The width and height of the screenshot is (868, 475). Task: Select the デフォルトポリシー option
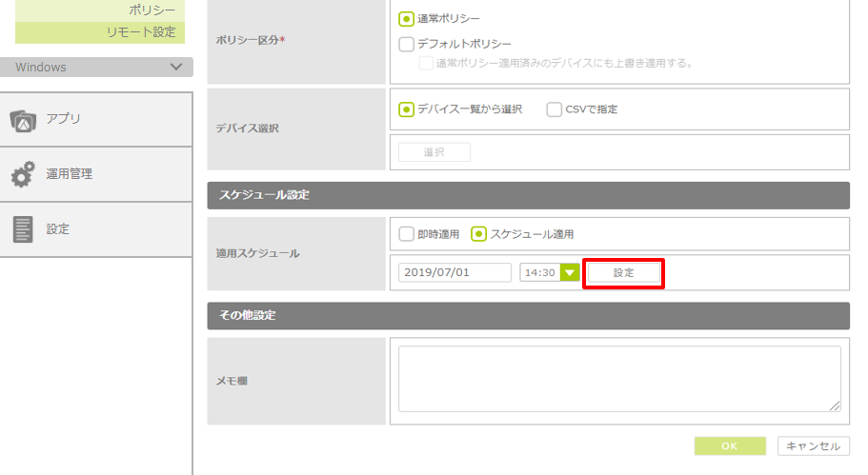tap(407, 44)
